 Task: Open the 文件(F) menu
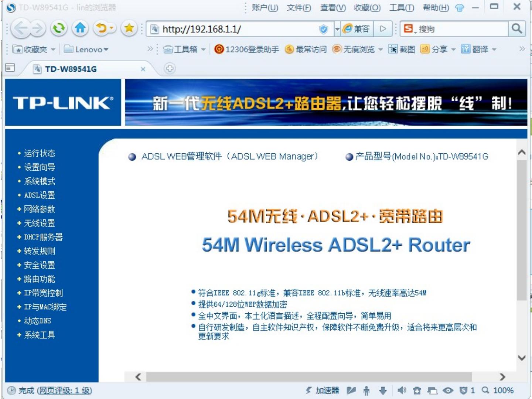pos(299,7)
